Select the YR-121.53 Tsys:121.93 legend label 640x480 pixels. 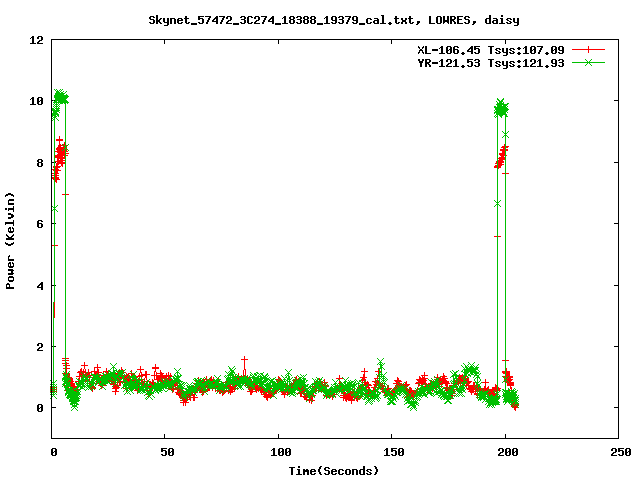(x=491, y=63)
